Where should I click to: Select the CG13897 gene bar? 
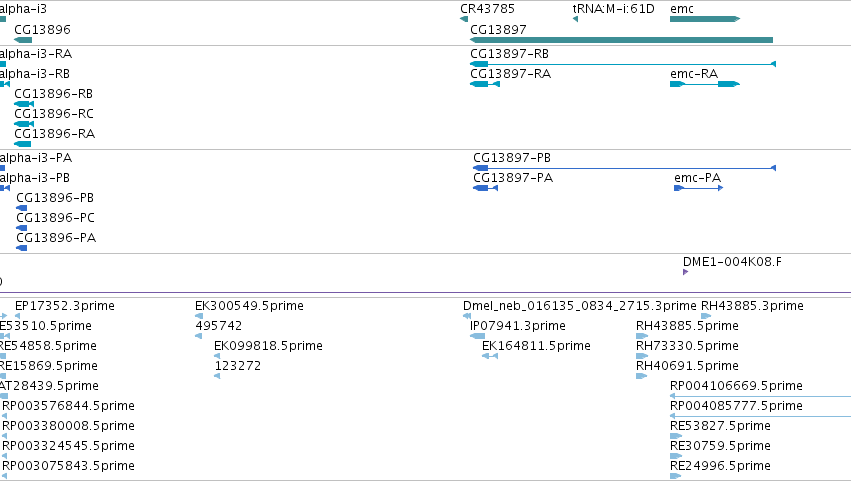pos(621,40)
